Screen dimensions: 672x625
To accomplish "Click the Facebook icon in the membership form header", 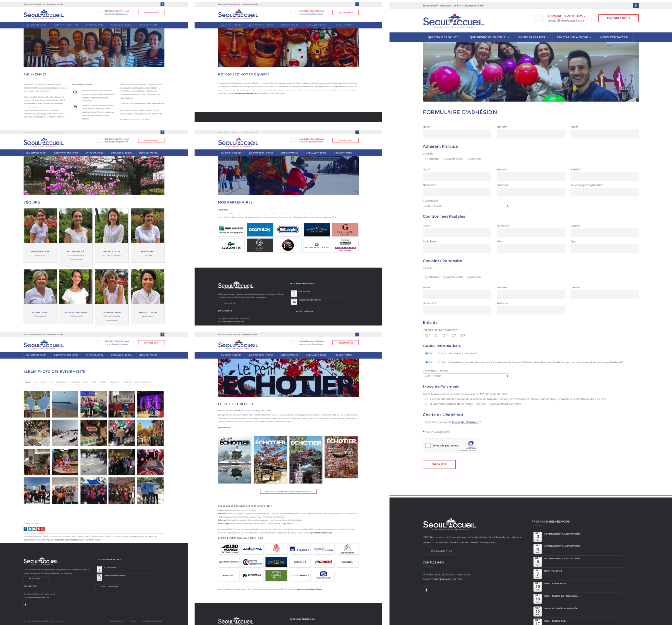I will (635, 6).
